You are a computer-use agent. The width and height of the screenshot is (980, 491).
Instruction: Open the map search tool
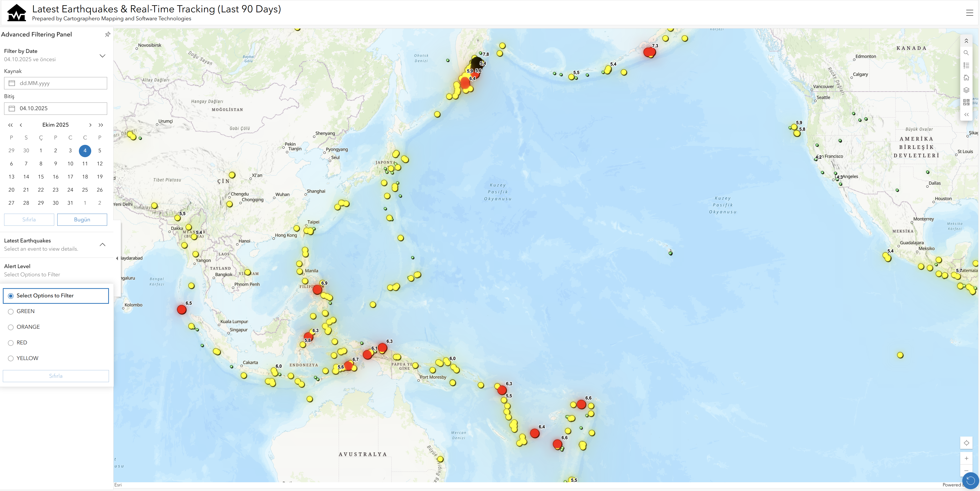[x=966, y=53]
